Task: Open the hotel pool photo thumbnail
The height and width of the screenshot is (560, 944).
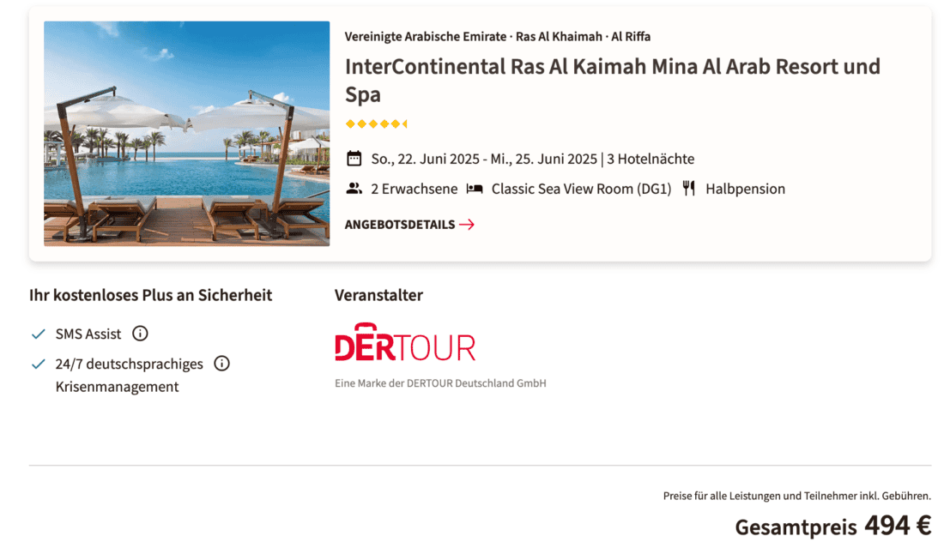Action: coord(187,134)
